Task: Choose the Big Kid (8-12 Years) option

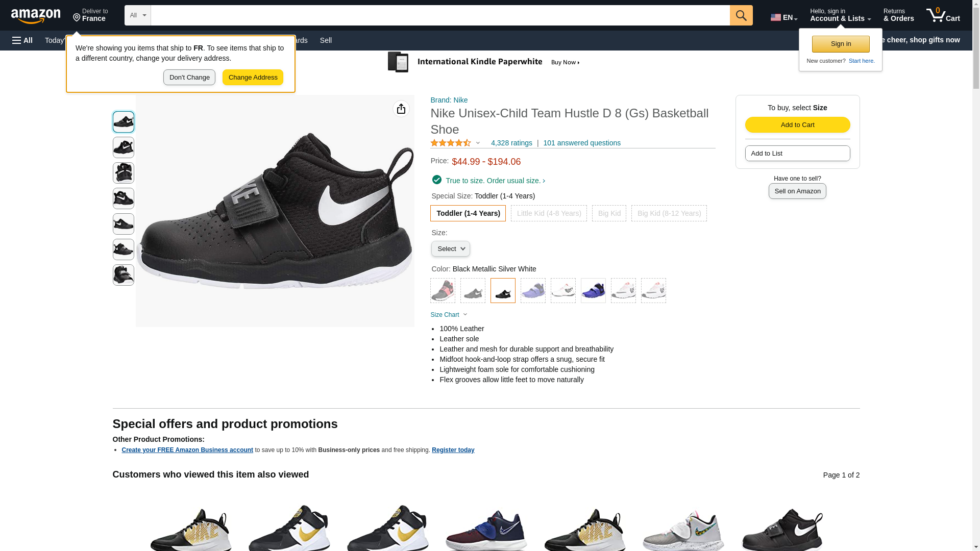Action: pyautogui.click(x=669, y=213)
